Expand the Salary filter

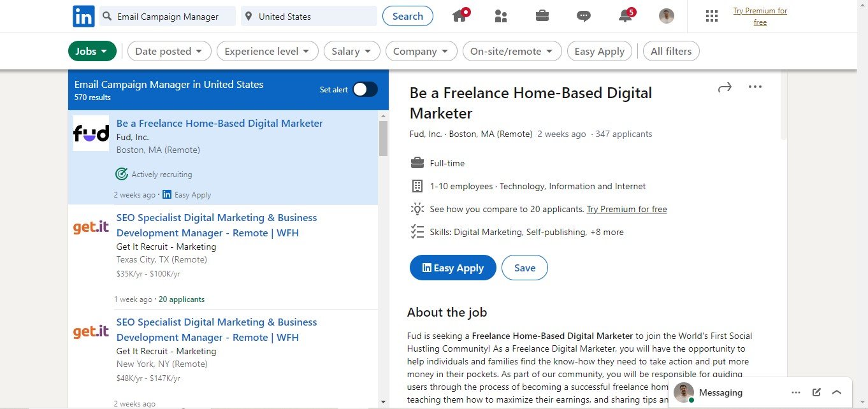[352, 52]
